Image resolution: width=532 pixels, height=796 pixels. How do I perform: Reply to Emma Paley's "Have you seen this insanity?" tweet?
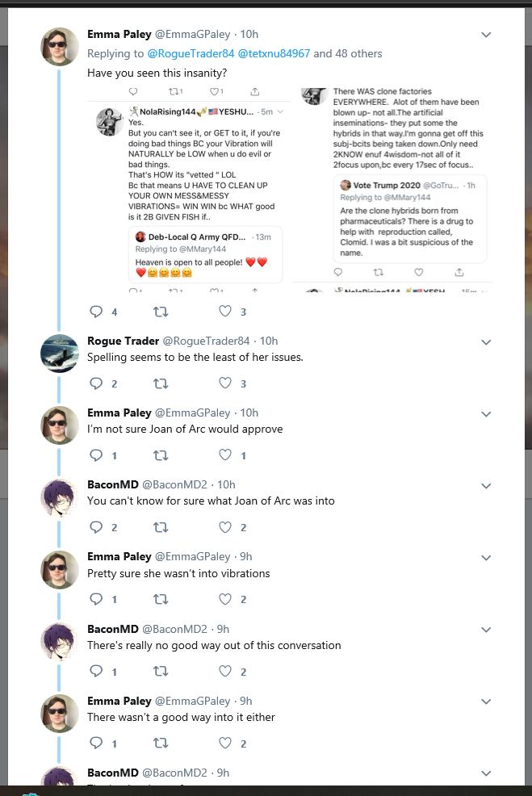click(x=96, y=312)
